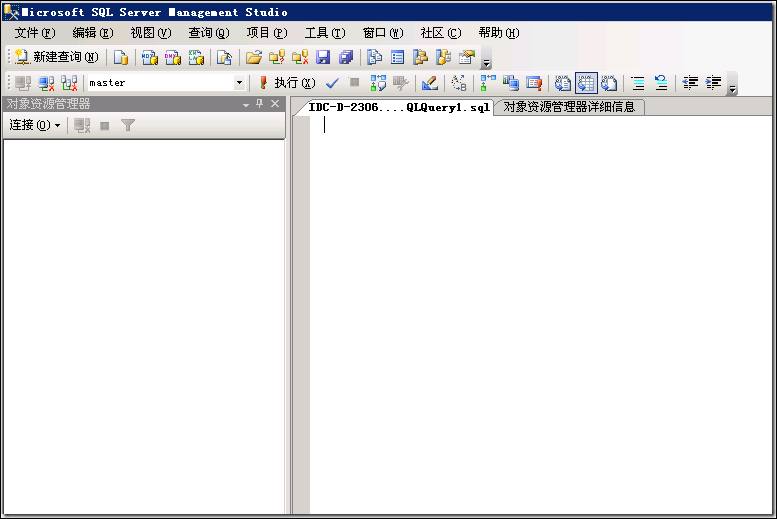Image resolution: width=777 pixels, height=519 pixels.
Task: Toggle Include Client Statistics
Action: 511,83
